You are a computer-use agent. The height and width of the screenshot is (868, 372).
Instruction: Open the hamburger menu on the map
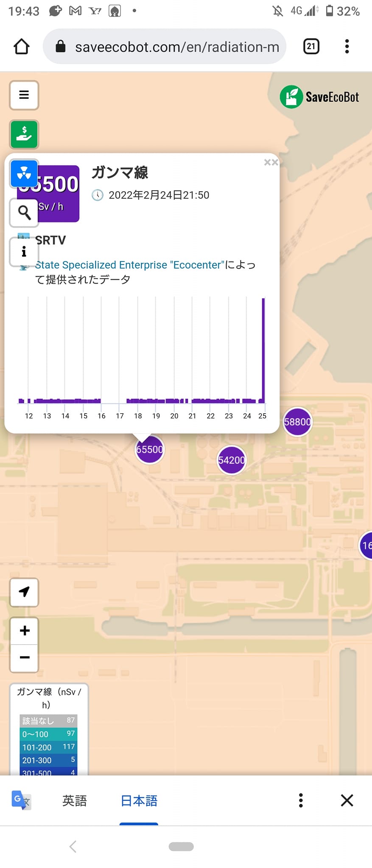(24, 95)
